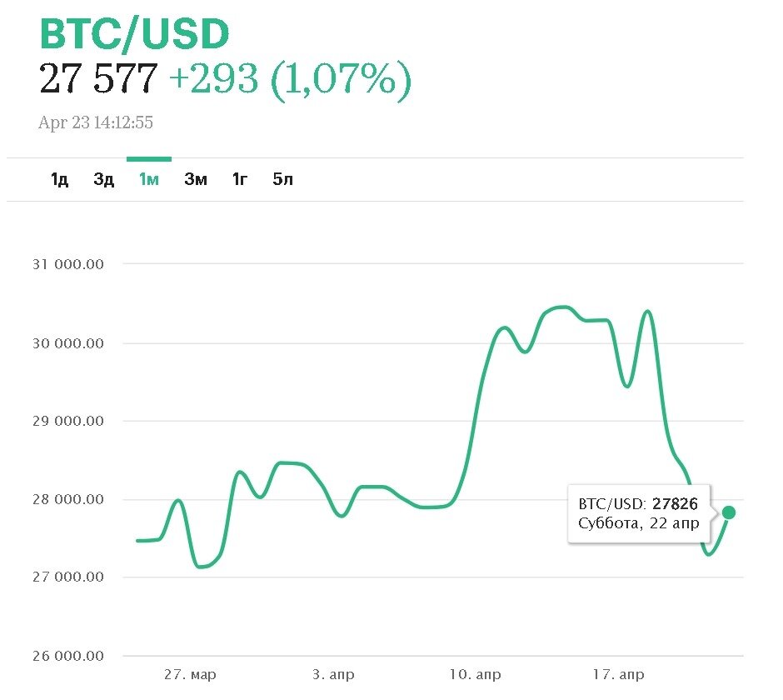Click the current price 27 577
This screenshot has height=700, width=783.
98,79
